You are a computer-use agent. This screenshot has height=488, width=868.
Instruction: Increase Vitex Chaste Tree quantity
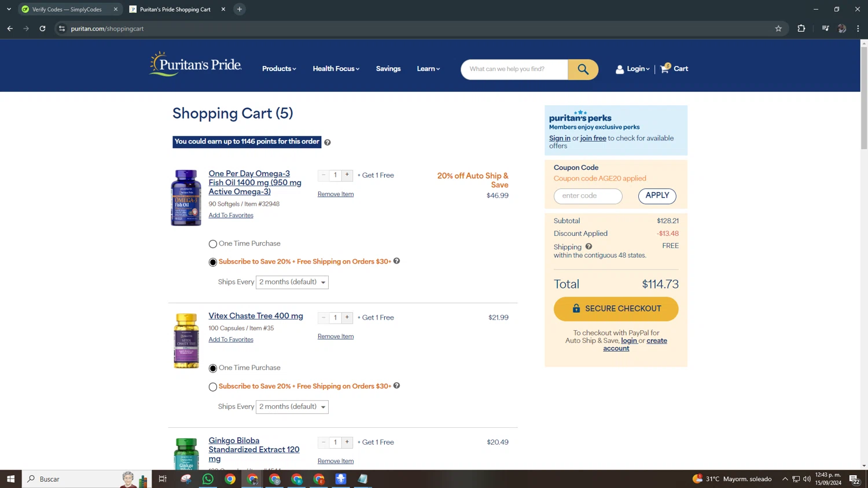[347, 317]
